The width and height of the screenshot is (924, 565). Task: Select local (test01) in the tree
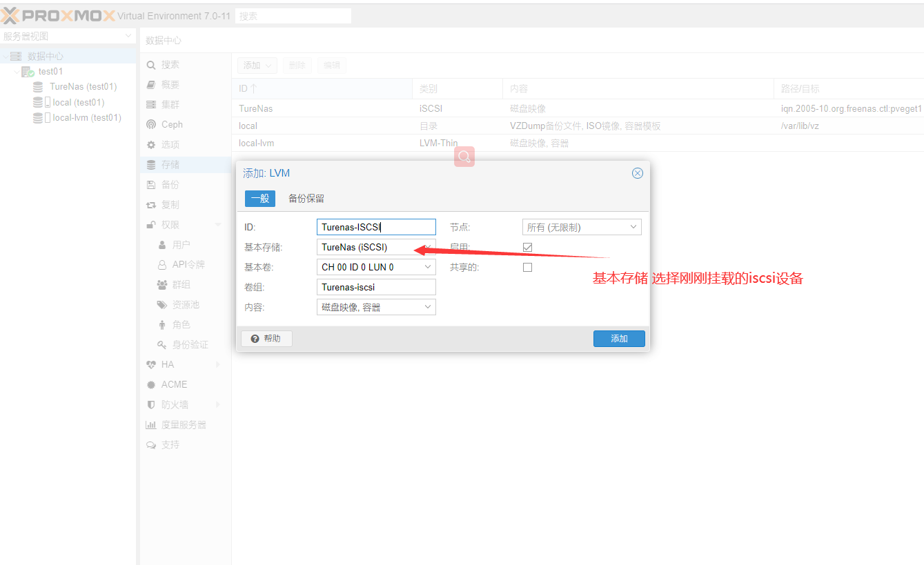[x=79, y=103]
